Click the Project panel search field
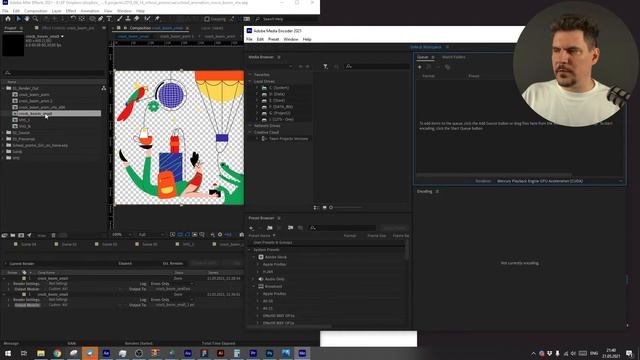 click(53, 73)
